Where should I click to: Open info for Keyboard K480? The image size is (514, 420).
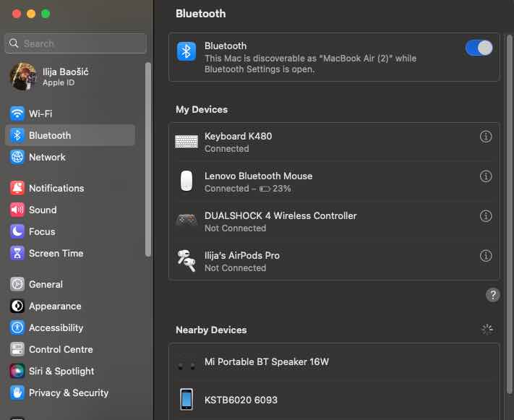(x=486, y=137)
